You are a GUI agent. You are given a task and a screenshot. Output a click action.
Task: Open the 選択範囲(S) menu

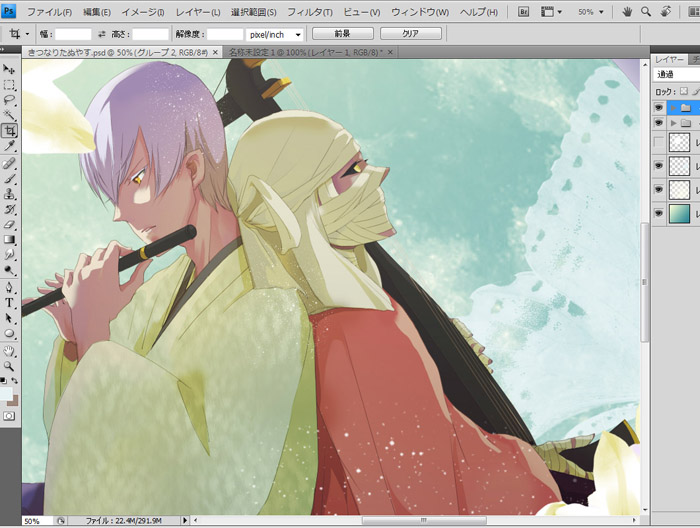tap(253, 12)
